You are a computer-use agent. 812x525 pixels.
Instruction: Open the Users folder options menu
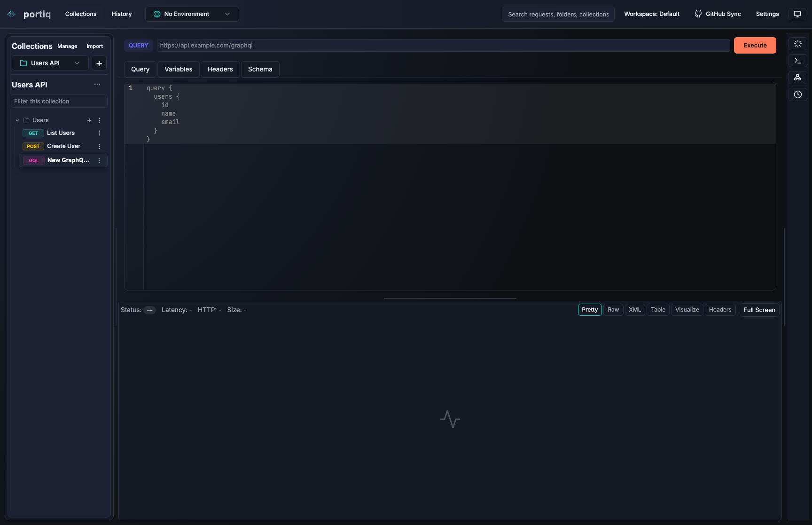pos(100,120)
